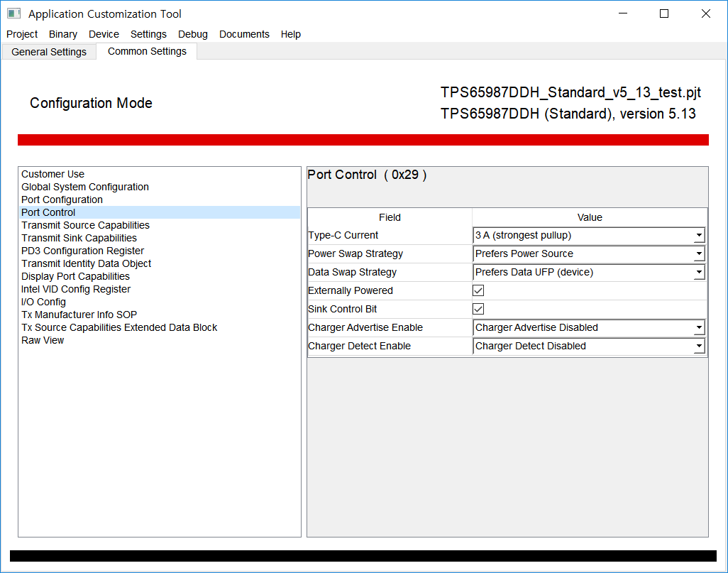
Task: Select the Port Control list entry
Action: (160, 212)
